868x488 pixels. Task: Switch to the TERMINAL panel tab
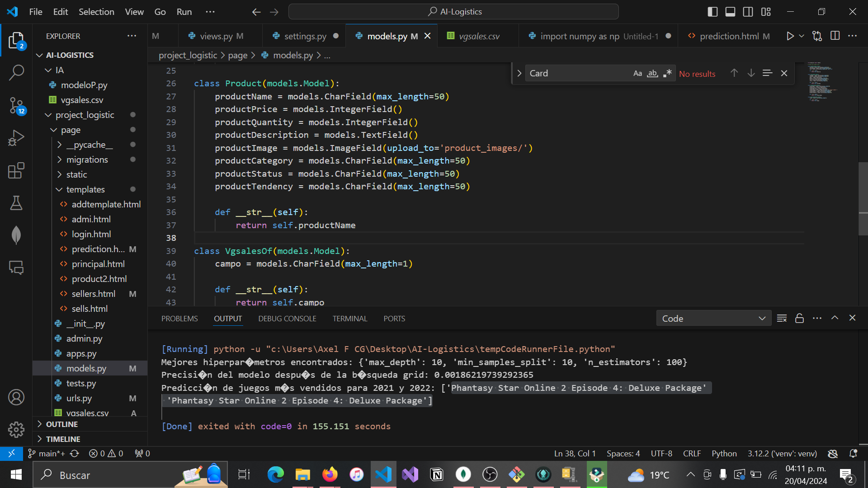coord(349,319)
